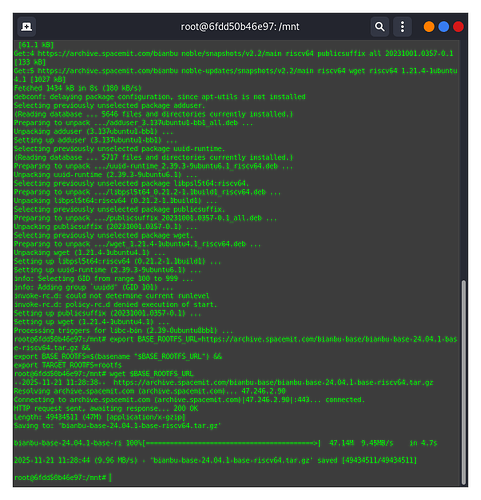Click the 'Saving to:' output line
This screenshot has height=500, width=481.
pyautogui.click(x=117, y=426)
